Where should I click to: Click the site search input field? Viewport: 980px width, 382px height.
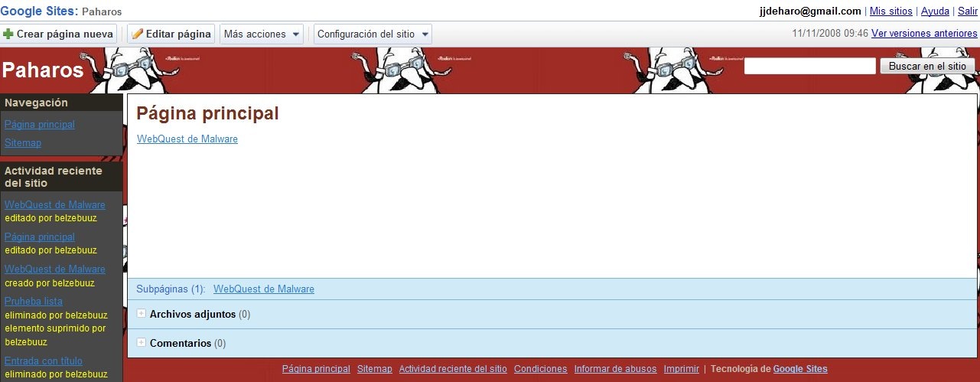[x=810, y=67]
